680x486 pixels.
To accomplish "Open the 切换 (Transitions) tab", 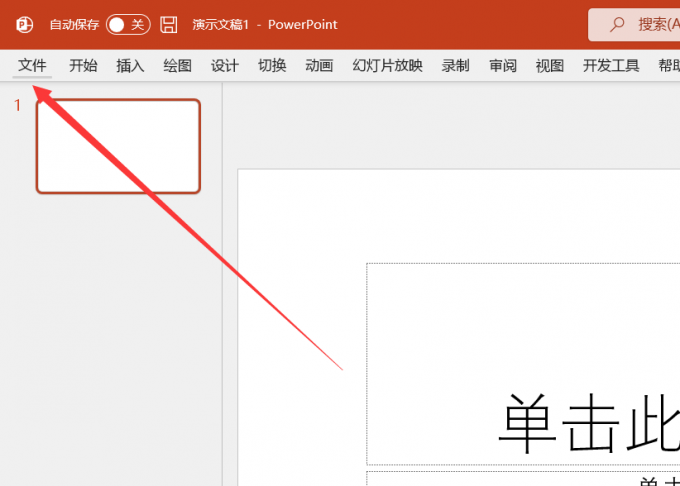I will [x=272, y=66].
